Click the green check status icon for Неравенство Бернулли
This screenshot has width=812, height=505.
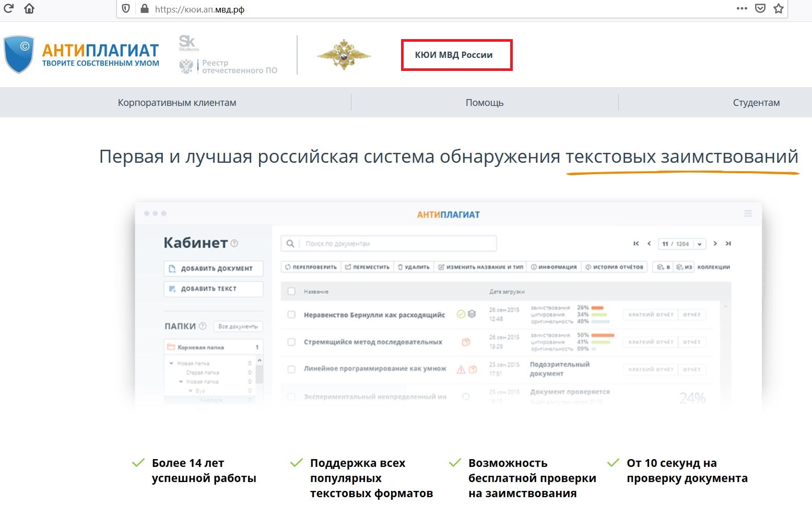[x=461, y=314]
